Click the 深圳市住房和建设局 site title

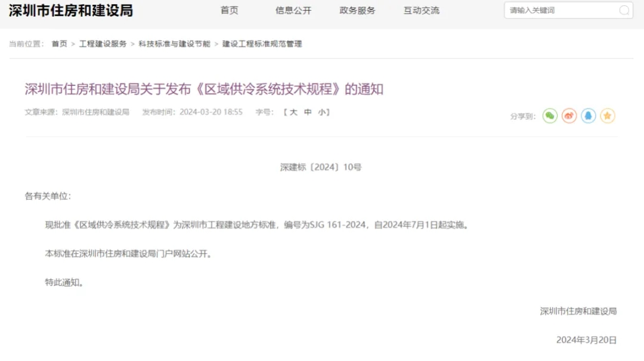tap(71, 11)
